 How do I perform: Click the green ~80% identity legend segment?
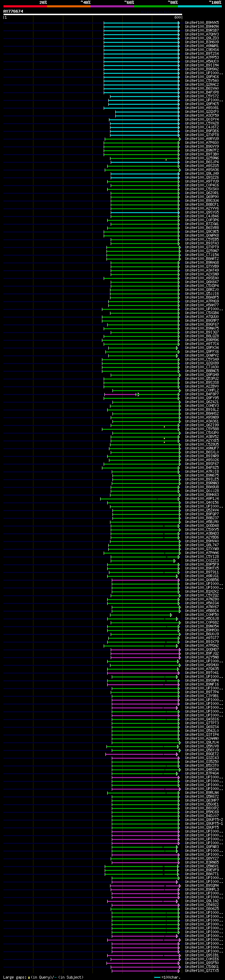156,6
